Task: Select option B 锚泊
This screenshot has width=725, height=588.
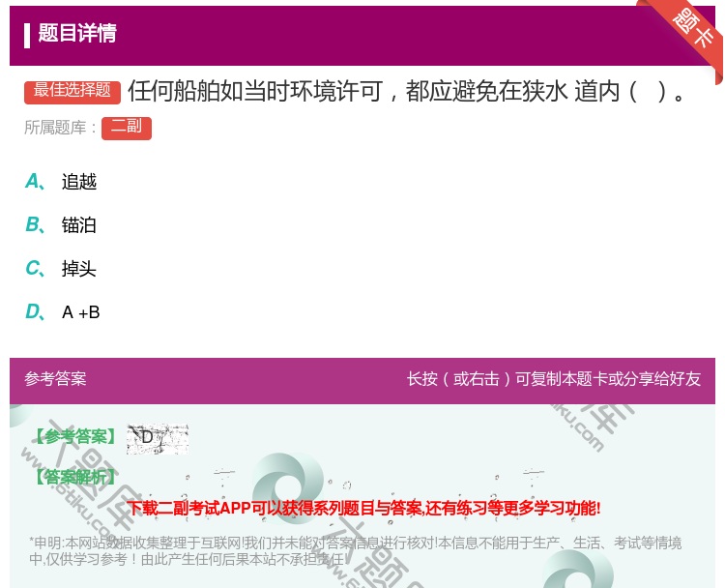Action: 61,224
